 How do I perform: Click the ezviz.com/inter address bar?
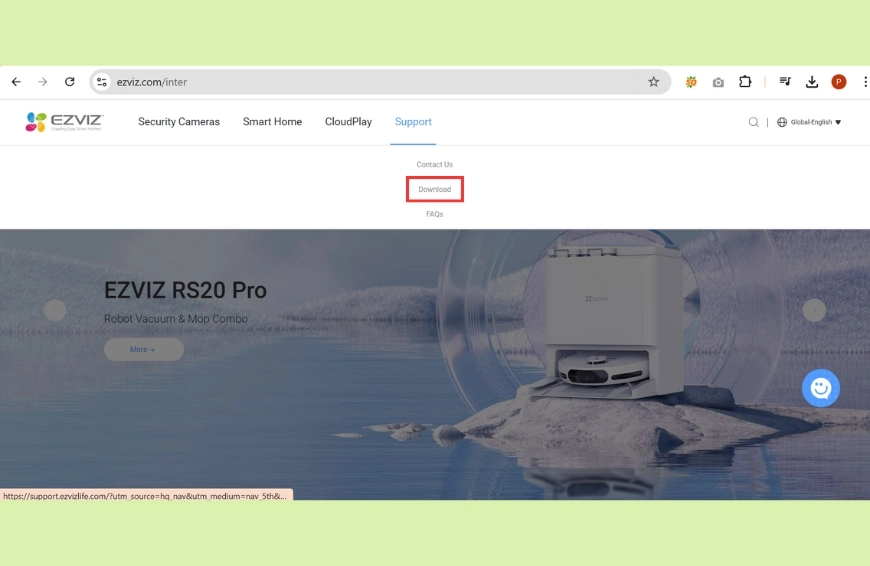coord(380,82)
